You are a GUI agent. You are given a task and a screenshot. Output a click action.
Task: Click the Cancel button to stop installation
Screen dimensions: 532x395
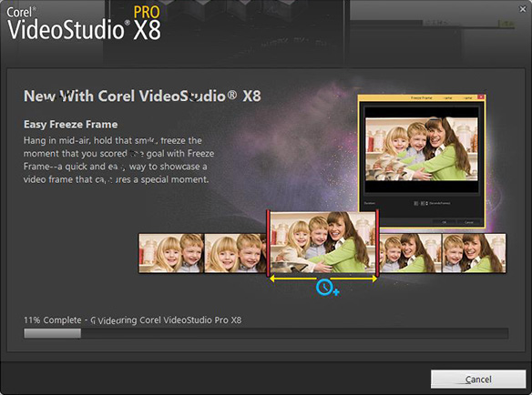point(478,379)
